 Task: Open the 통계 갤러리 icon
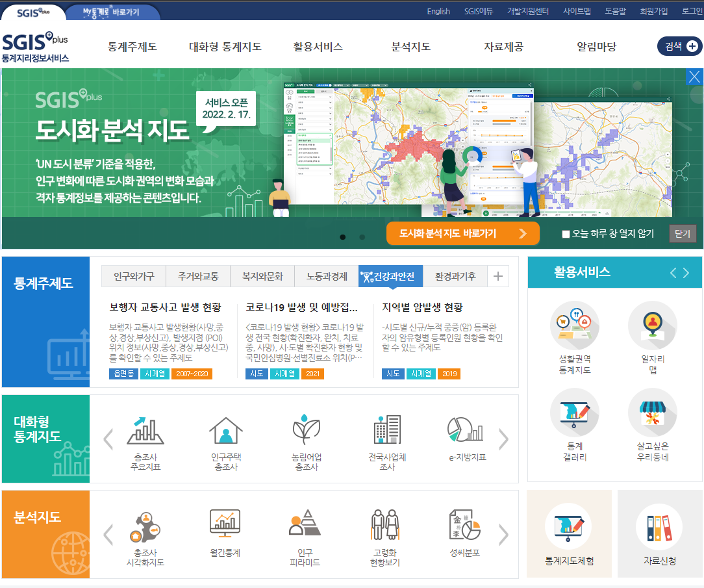(x=575, y=413)
